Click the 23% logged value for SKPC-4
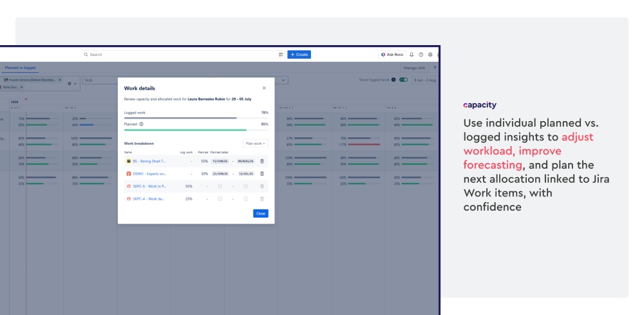 point(189,199)
